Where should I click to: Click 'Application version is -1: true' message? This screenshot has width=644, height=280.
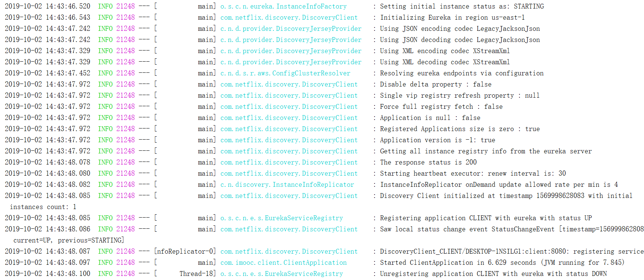coord(437,140)
